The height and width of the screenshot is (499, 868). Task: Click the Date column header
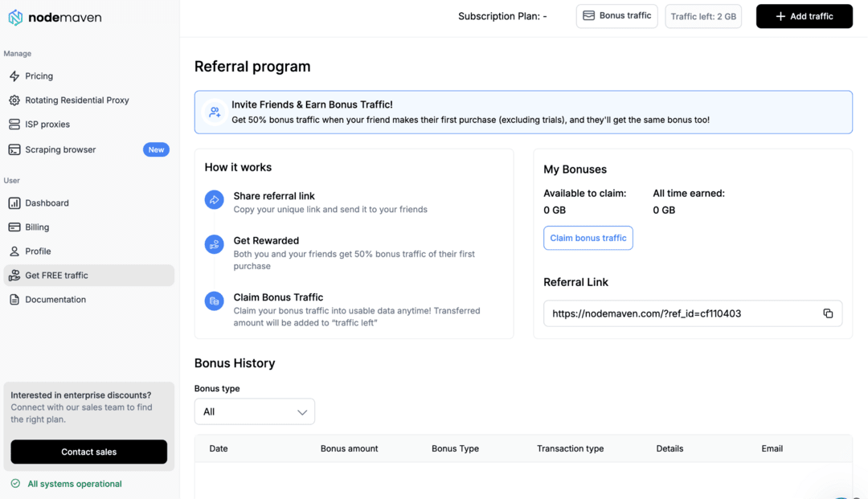(x=219, y=448)
